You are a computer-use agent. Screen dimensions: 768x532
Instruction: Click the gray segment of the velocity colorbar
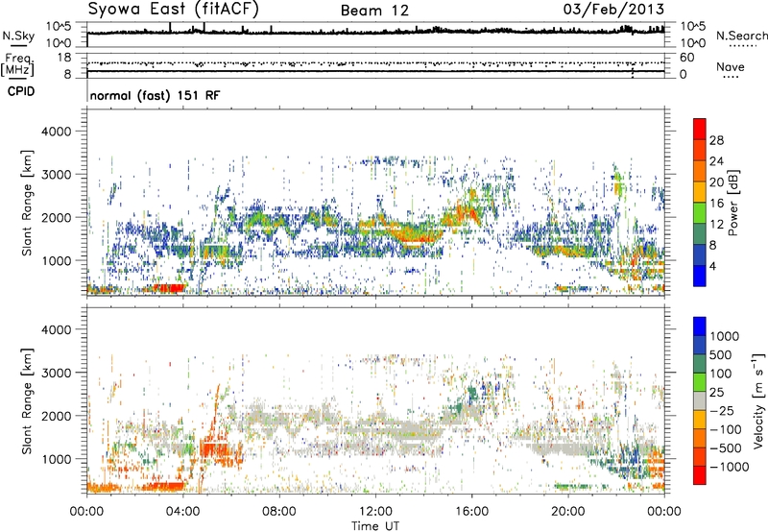pyautogui.click(x=700, y=400)
